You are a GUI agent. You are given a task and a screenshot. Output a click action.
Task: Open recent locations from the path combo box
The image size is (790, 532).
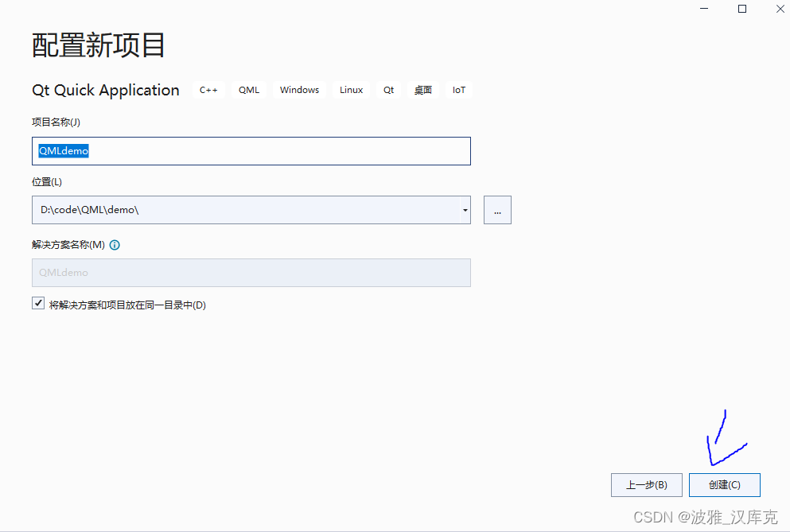pyautogui.click(x=464, y=210)
